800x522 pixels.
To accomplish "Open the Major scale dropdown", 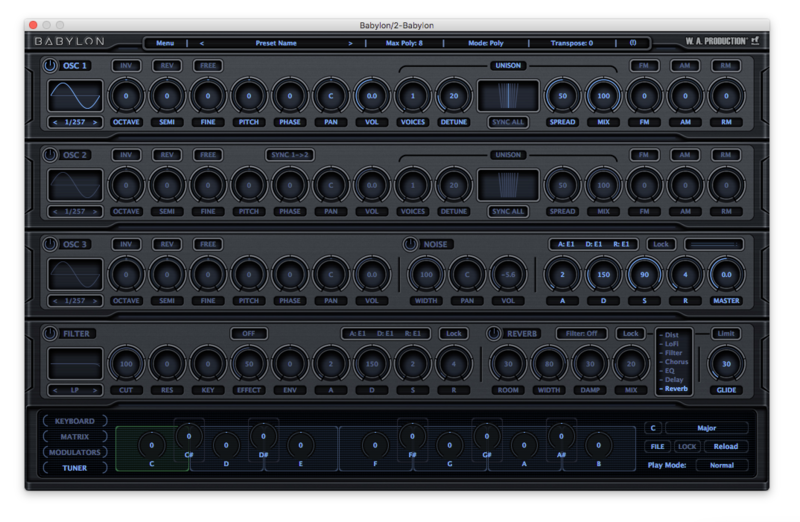I will pos(707,428).
